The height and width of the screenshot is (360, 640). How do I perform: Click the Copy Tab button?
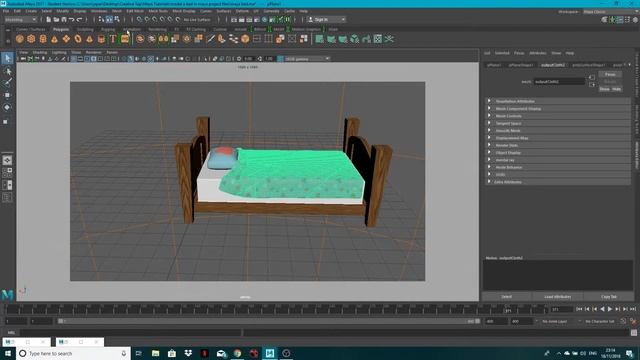coord(609,297)
